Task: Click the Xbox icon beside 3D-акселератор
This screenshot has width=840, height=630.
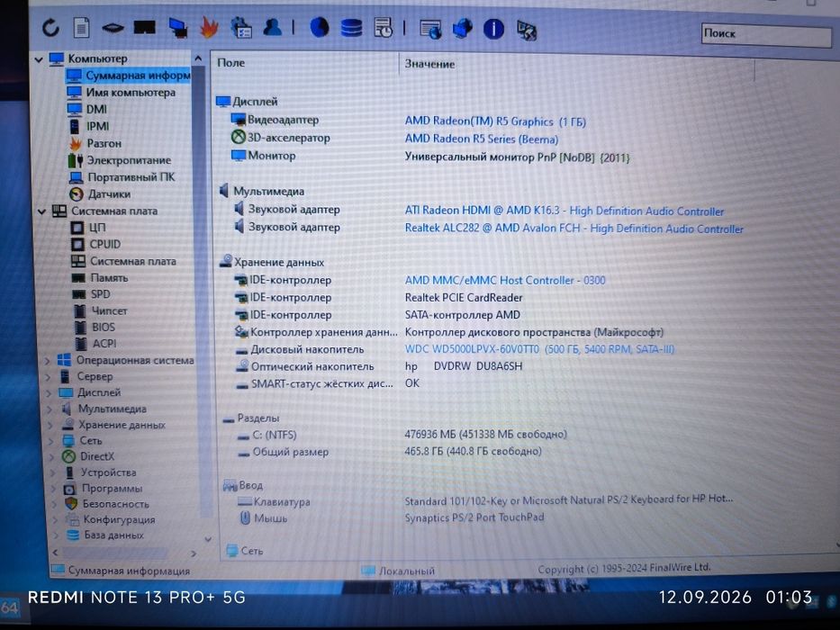Action: (238, 137)
